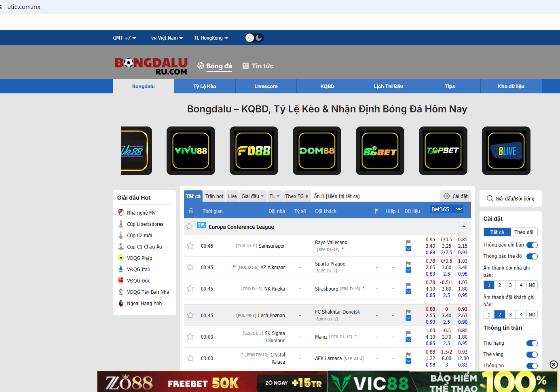Click the DOM88 sponsor logo

click(x=317, y=151)
